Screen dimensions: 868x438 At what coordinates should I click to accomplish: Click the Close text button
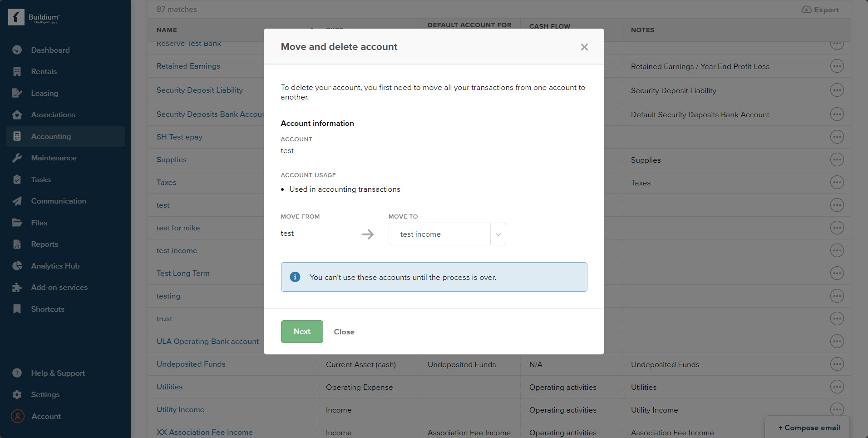[344, 332]
